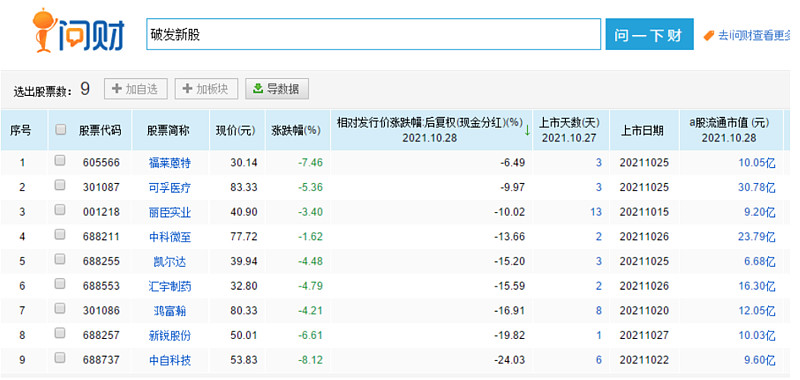
Task: Open stock link 可孚医疗
Action: pos(169,188)
